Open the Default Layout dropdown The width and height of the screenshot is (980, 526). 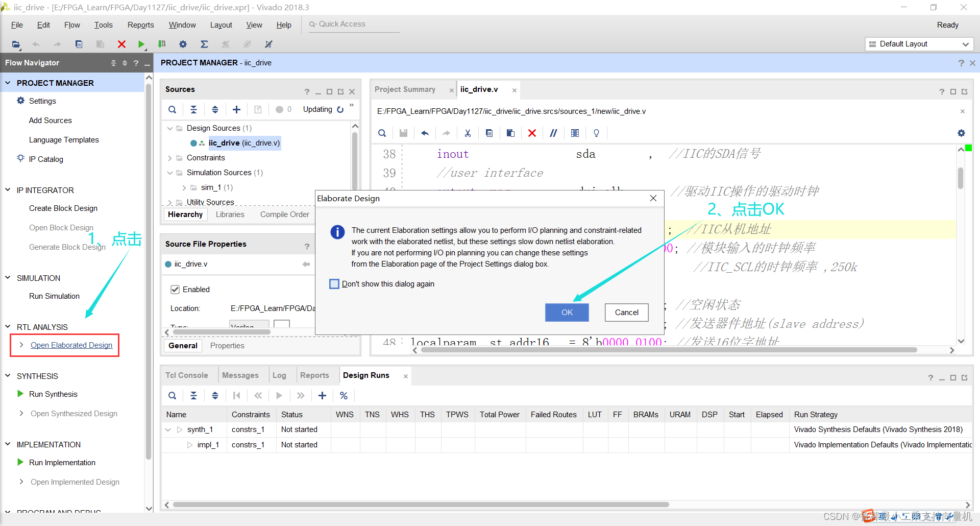click(x=919, y=44)
